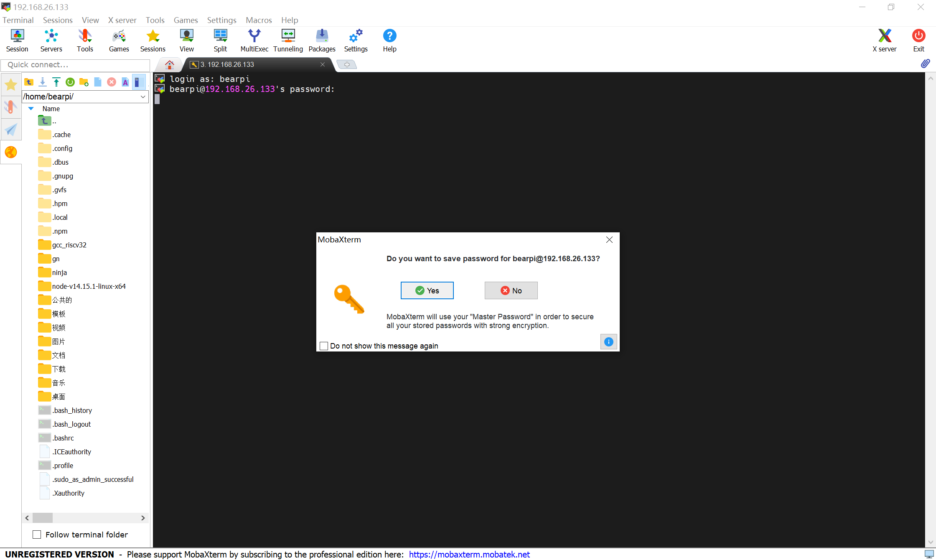Click right arrow of file list scrollbar
Viewport: 936px width, 560px height.
143,518
